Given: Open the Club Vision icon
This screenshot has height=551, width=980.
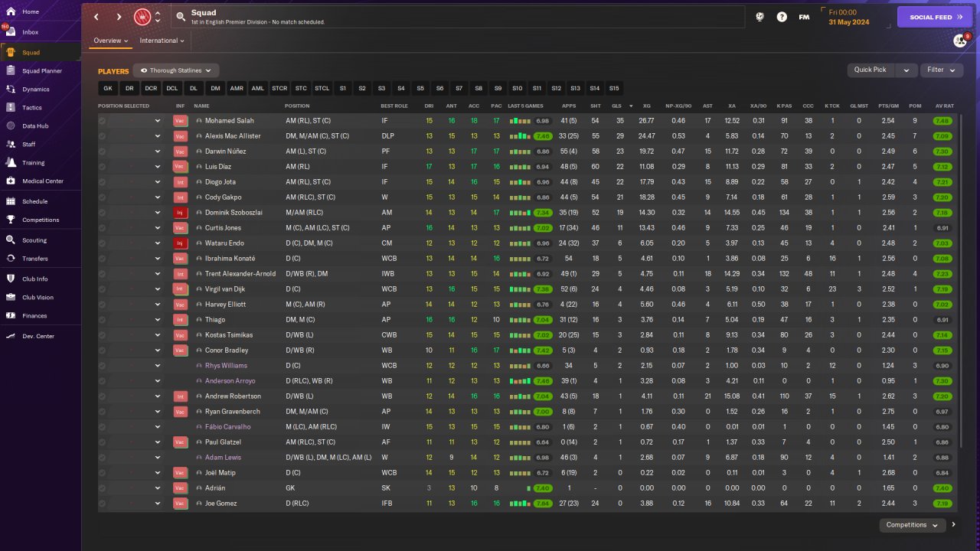Looking at the screenshot, I should coord(11,297).
